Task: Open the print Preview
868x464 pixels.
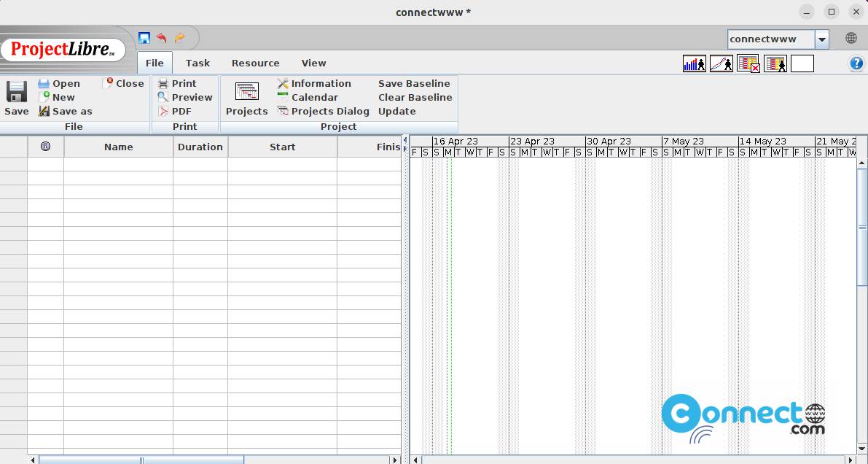Action: [x=185, y=97]
